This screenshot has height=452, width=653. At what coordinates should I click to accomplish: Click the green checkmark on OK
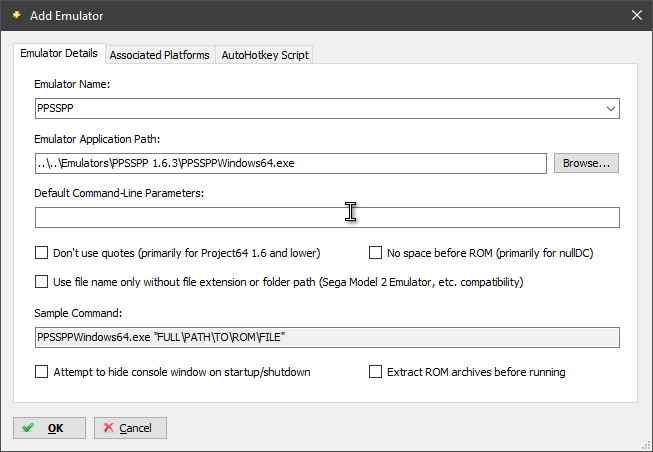pyautogui.click(x=28, y=428)
